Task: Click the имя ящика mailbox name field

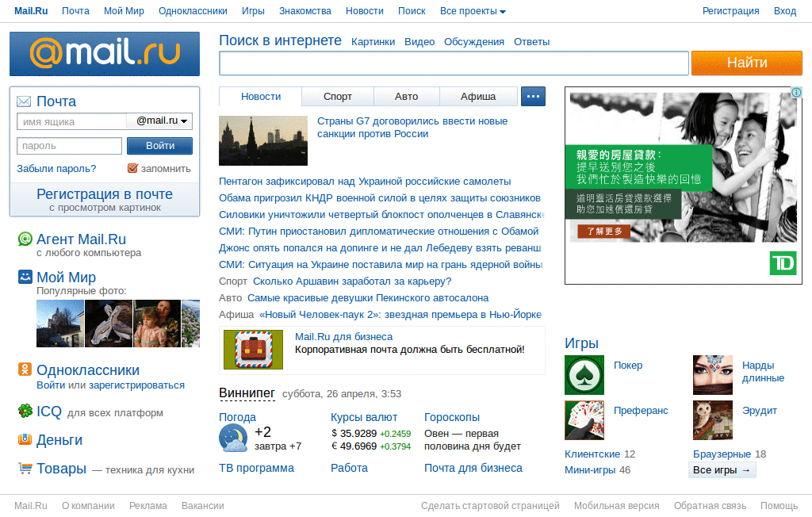Action: point(72,121)
